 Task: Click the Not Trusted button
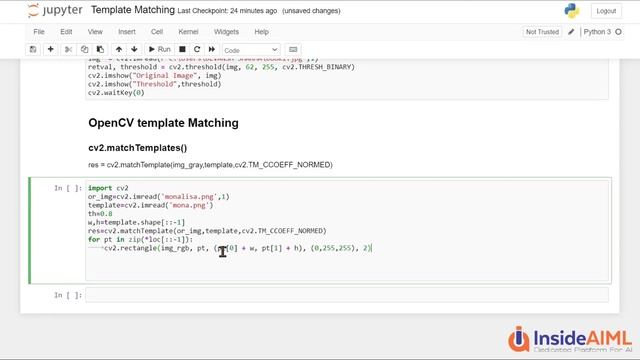coord(542,32)
